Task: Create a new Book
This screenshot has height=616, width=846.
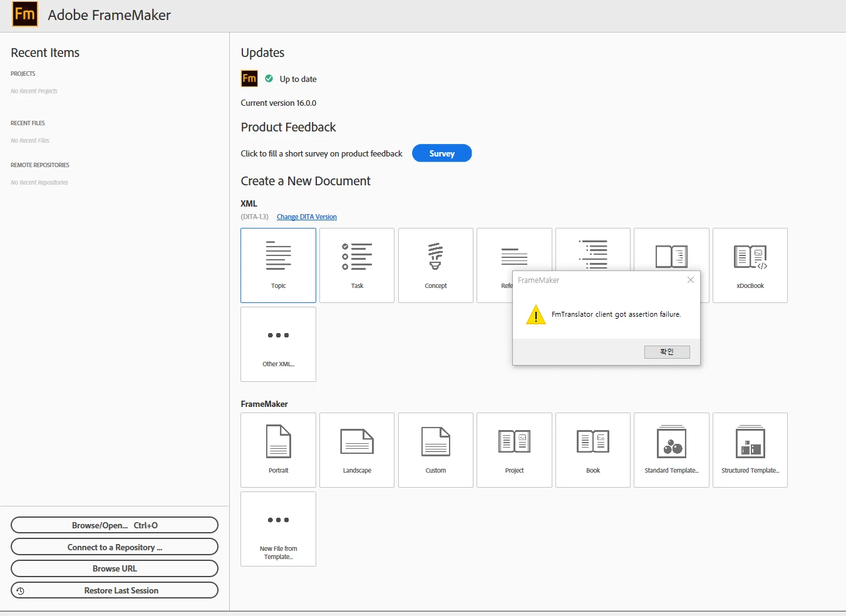Action: (593, 449)
